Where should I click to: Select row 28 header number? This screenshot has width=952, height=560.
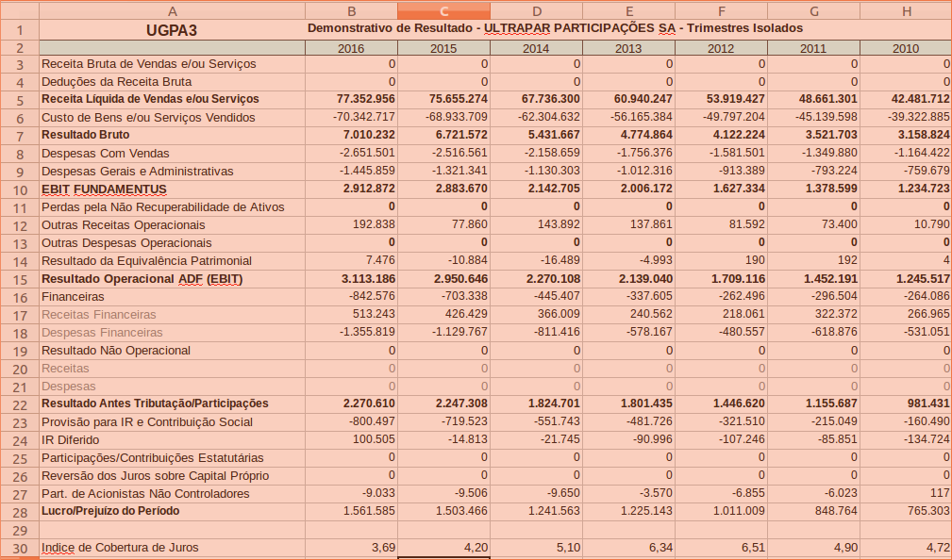pyautogui.click(x=20, y=512)
